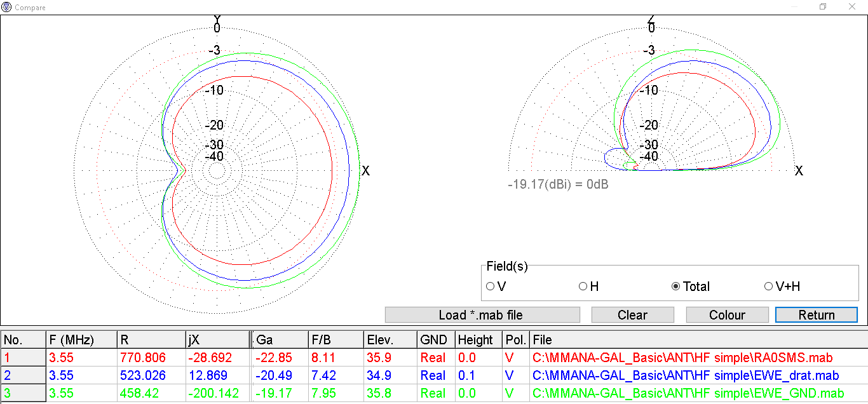Restore the Compare window size
The height and width of the screenshot is (404, 868).
coord(823,7)
